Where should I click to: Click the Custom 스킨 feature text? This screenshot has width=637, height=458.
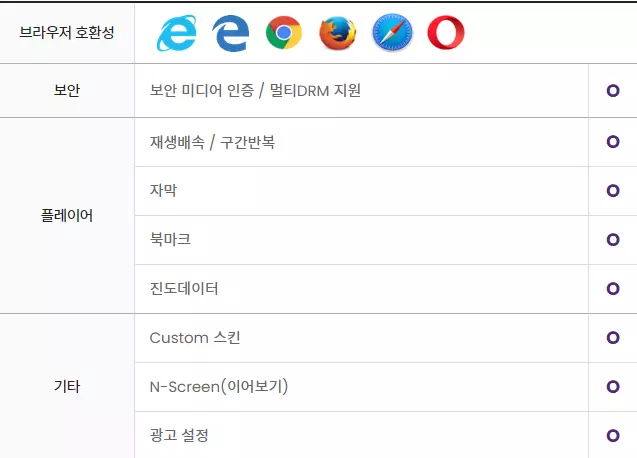195,338
